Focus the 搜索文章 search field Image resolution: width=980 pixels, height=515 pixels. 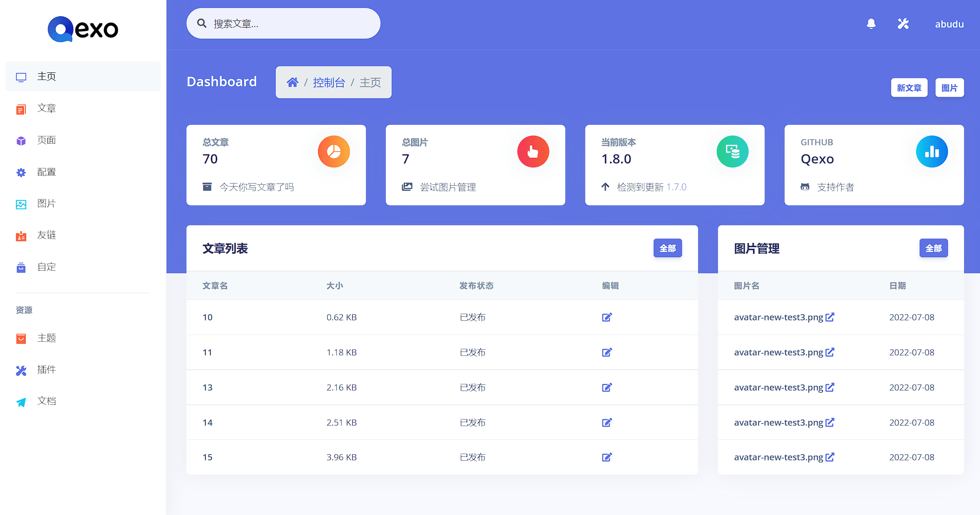[x=289, y=24]
